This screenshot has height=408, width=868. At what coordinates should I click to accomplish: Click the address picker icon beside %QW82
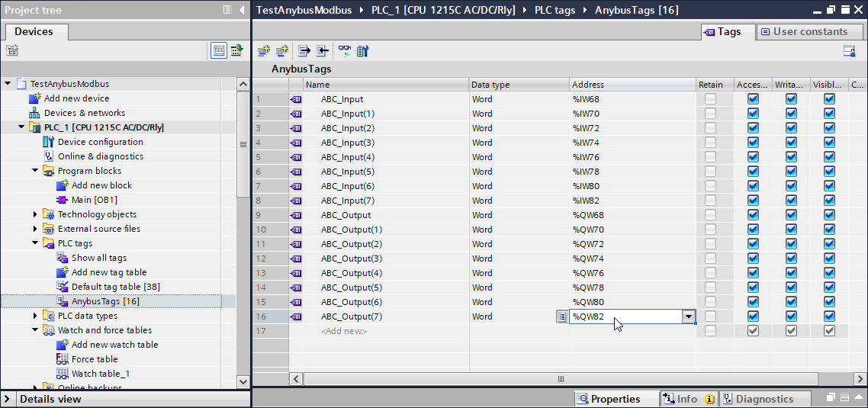(561, 316)
